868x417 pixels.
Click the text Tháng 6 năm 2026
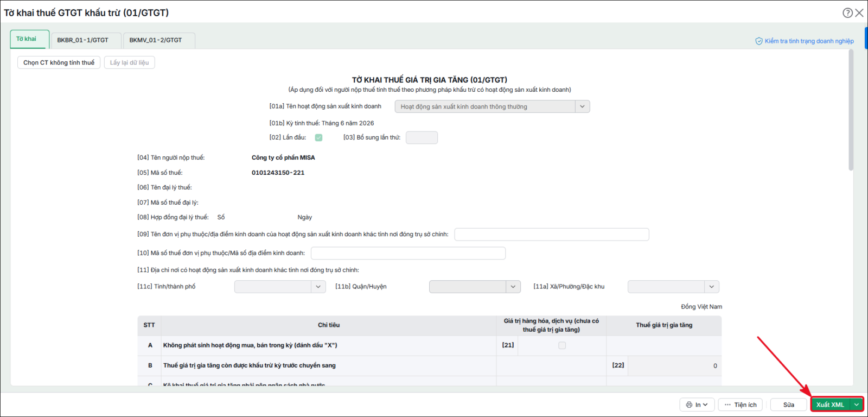point(348,123)
